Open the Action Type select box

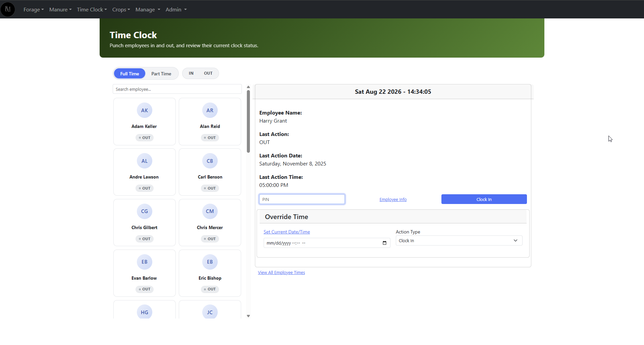click(x=459, y=240)
